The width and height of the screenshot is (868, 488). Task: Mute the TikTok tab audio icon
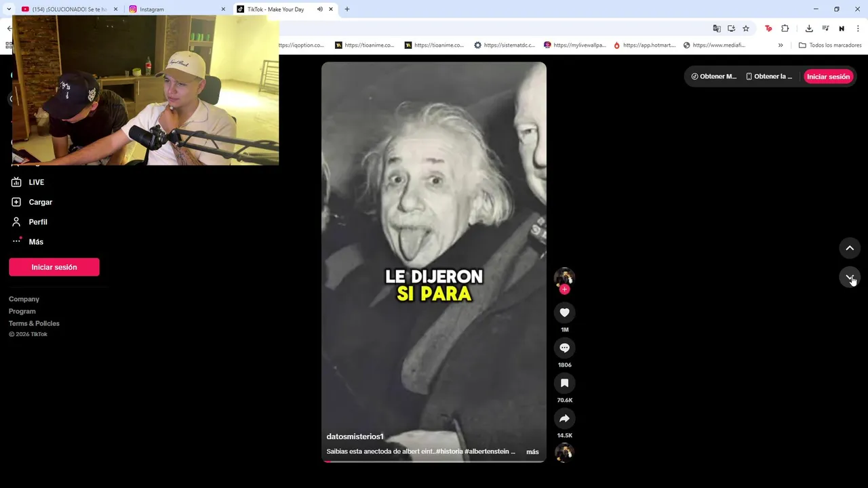point(319,9)
